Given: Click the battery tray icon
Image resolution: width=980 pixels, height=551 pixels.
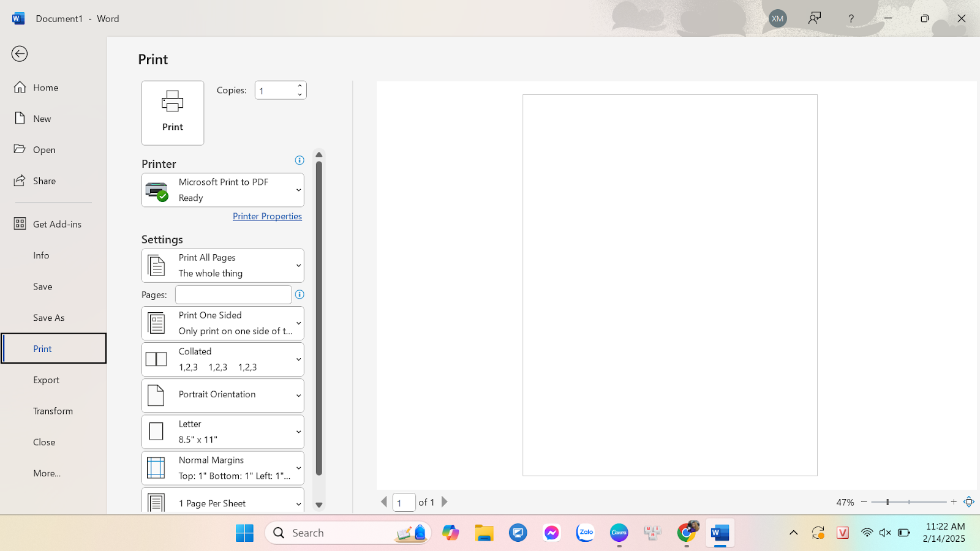Looking at the screenshot, I should coord(904,533).
